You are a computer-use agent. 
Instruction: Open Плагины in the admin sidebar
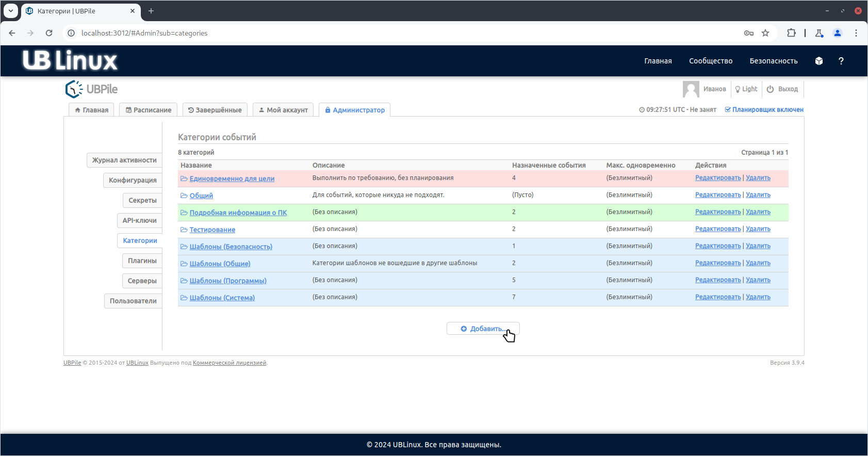point(142,260)
